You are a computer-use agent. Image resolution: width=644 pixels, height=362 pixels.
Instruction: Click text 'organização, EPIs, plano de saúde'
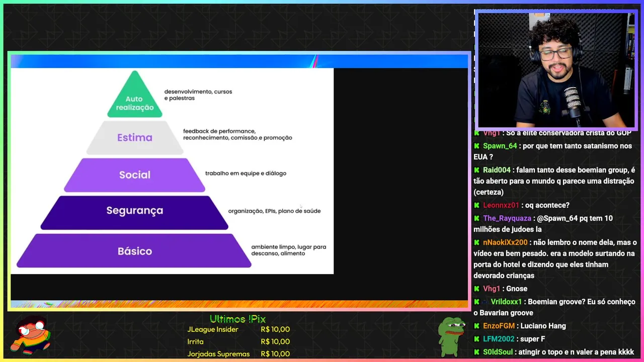tap(274, 211)
